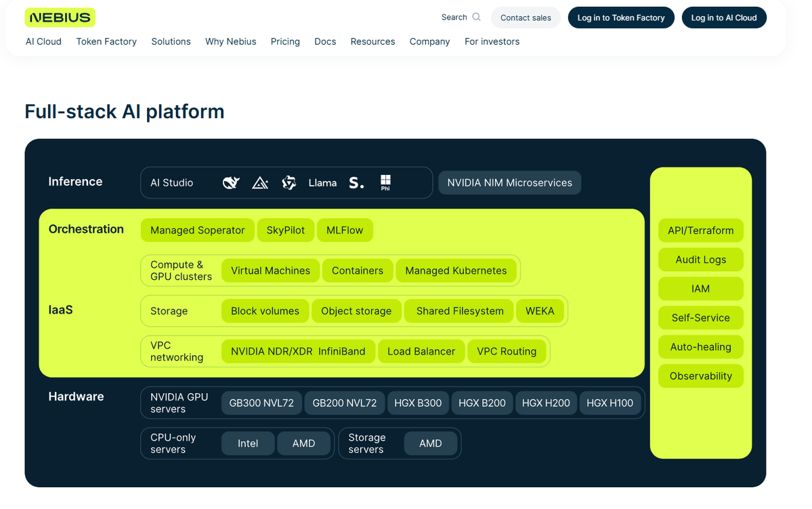The image size is (812, 509).
Task: Select the Auto-healing chip
Action: 701,347
